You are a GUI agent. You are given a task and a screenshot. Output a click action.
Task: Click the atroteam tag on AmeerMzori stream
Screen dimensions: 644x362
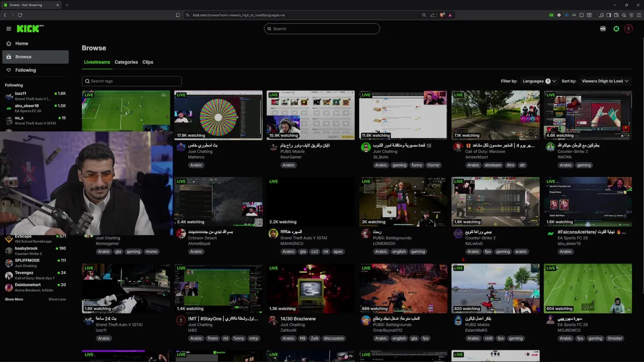[493, 165]
